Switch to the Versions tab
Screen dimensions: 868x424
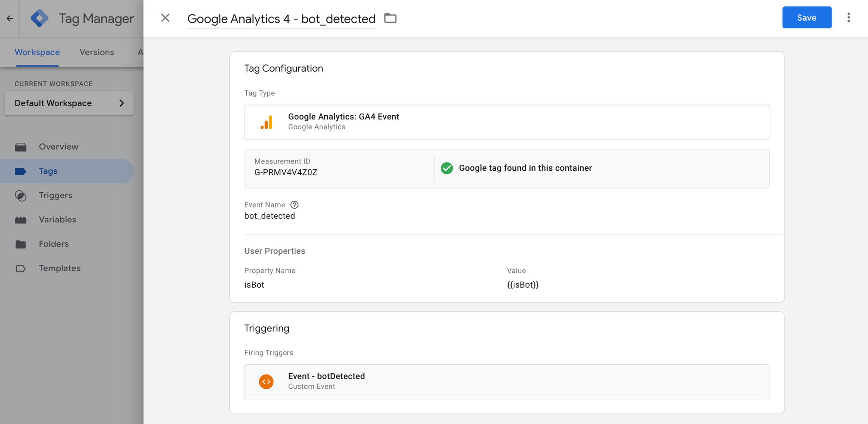(97, 52)
